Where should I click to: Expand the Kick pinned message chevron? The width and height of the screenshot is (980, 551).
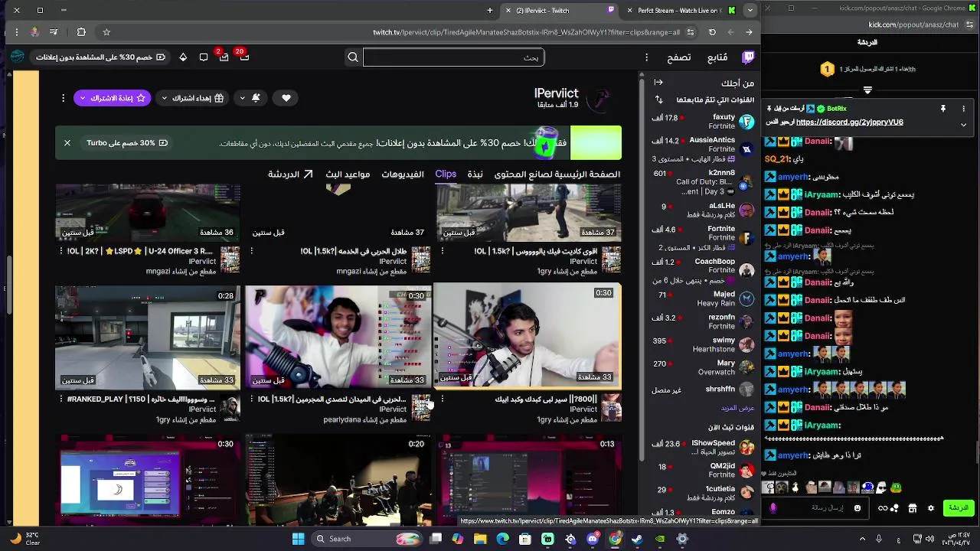(x=963, y=124)
